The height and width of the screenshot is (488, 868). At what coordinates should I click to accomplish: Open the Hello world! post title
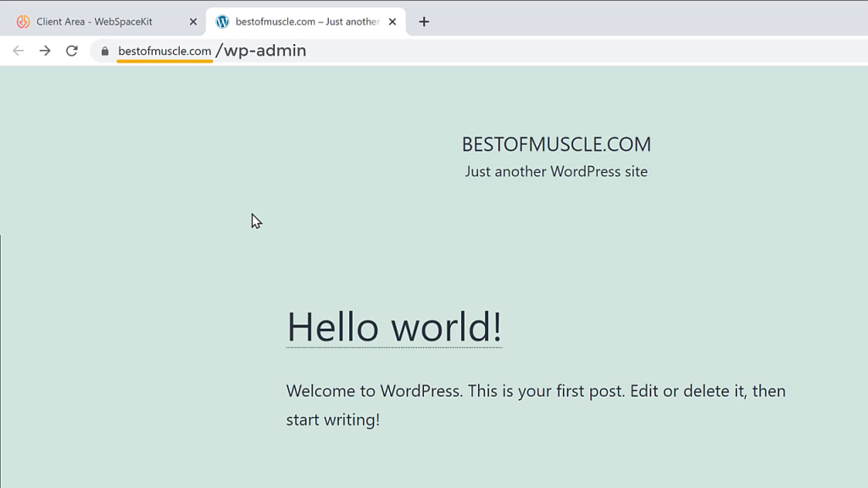coord(394,327)
